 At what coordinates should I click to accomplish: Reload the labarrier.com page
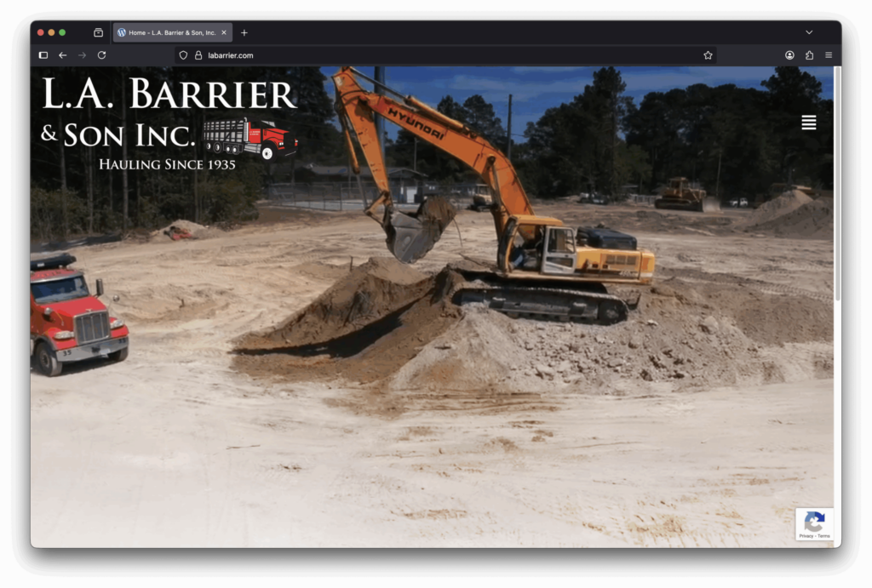click(x=101, y=55)
